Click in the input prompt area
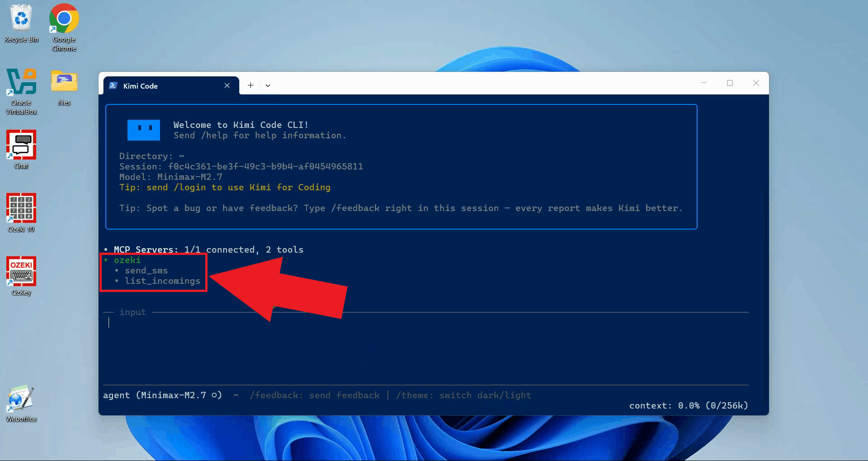868x461 pixels. click(x=425, y=322)
